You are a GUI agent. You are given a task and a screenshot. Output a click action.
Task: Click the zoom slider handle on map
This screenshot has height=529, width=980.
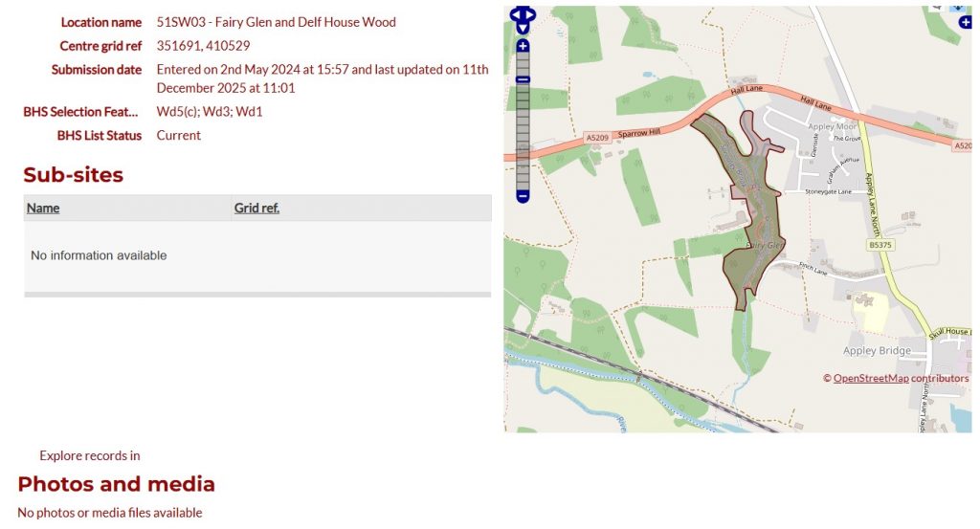click(x=523, y=79)
